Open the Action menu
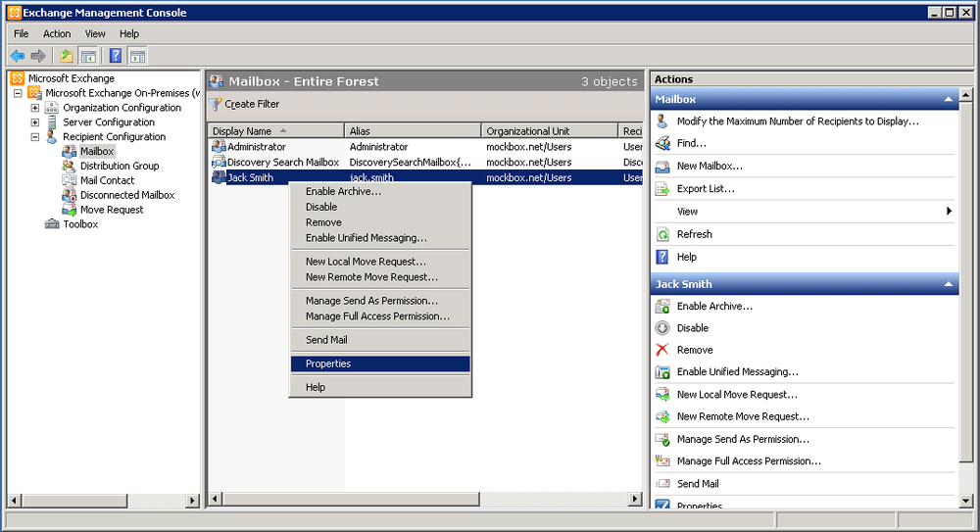The image size is (980, 532). [57, 33]
